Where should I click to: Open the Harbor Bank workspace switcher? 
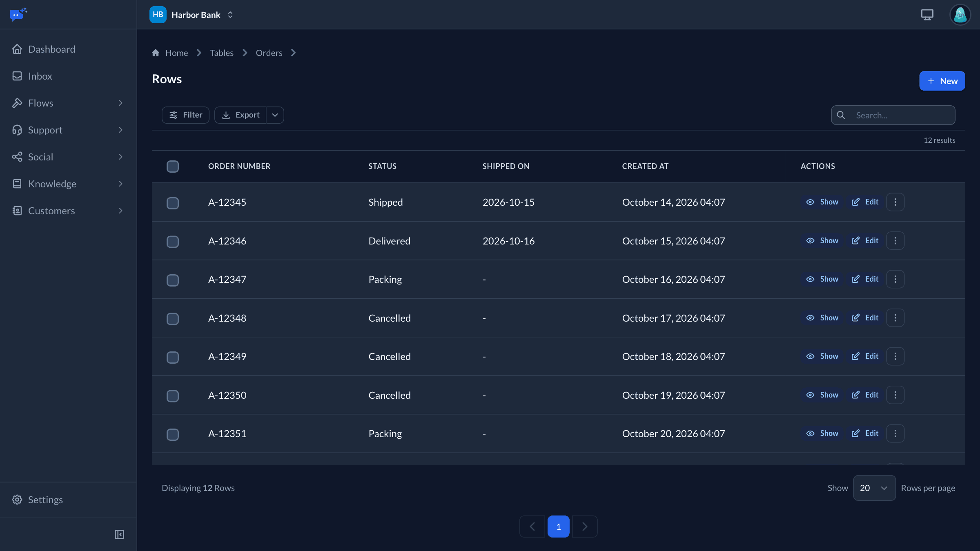click(192, 15)
